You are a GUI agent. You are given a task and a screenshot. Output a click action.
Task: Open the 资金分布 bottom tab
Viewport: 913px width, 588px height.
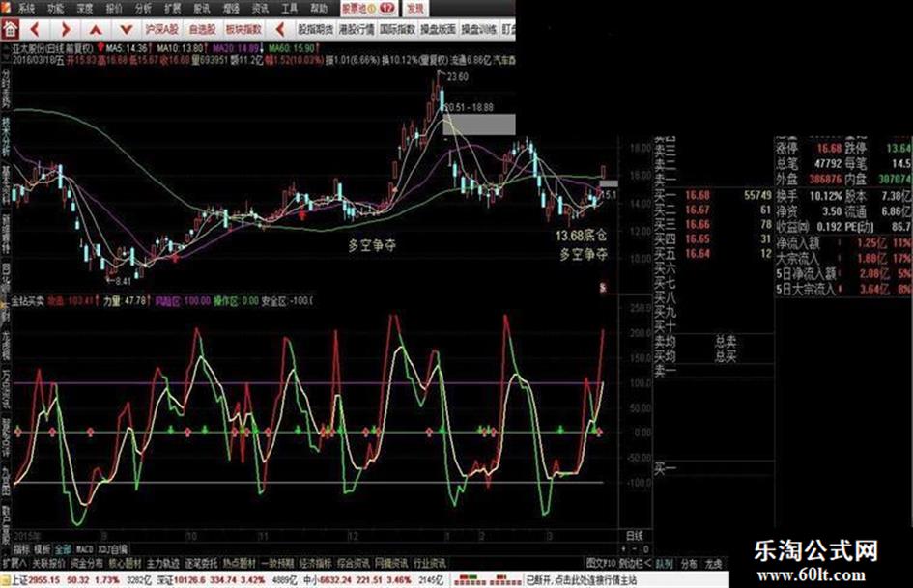coord(86,563)
